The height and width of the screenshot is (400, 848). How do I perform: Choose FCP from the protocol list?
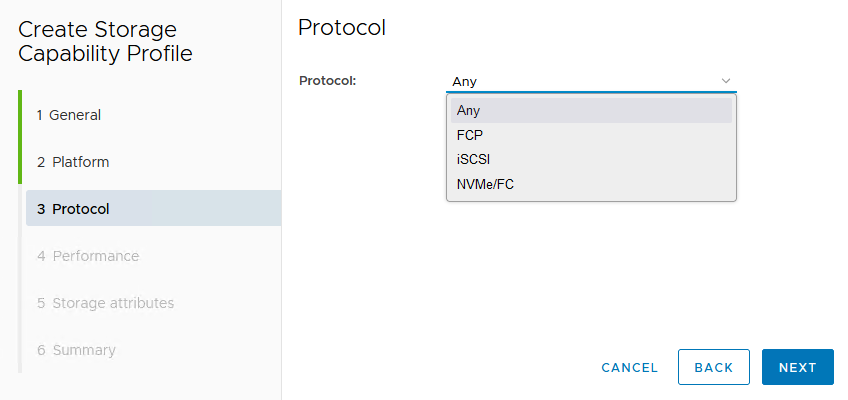coord(590,135)
